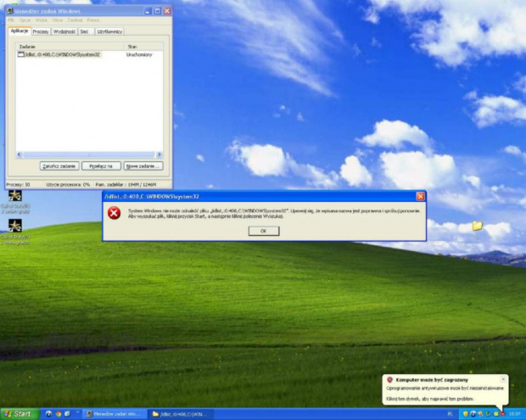Open the Pomoc menu

click(93, 20)
